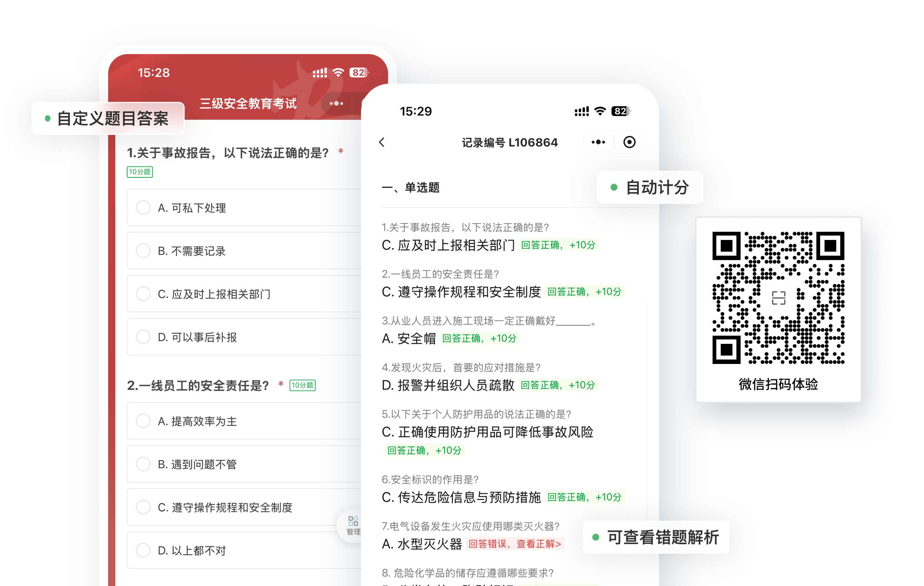Tap answer C. 正确使用防护用品可降低事故风险
The width and height of the screenshot is (924, 586).
(488, 432)
